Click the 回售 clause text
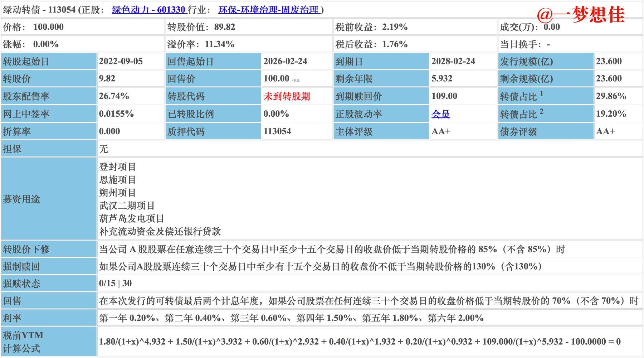 click(x=369, y=301)
